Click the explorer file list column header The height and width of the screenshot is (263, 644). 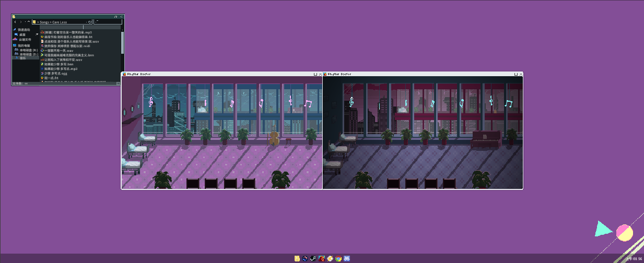(80, 27)
